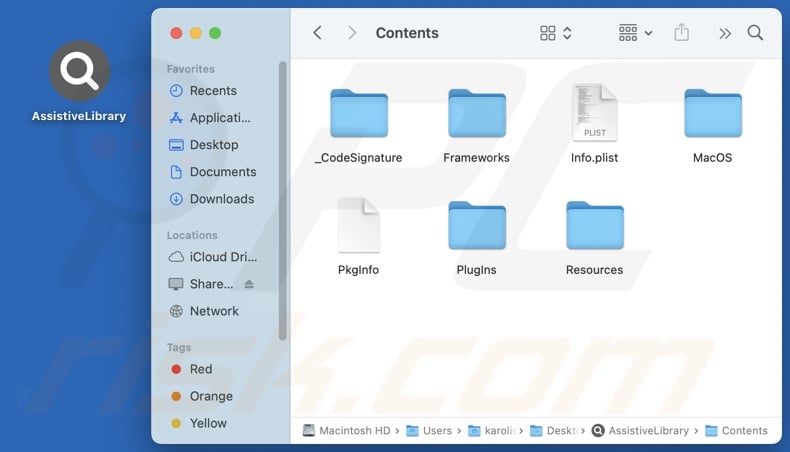Click the sidebar scrollbar
Viewport: 790px width, 452px height.
click(283, 201)
